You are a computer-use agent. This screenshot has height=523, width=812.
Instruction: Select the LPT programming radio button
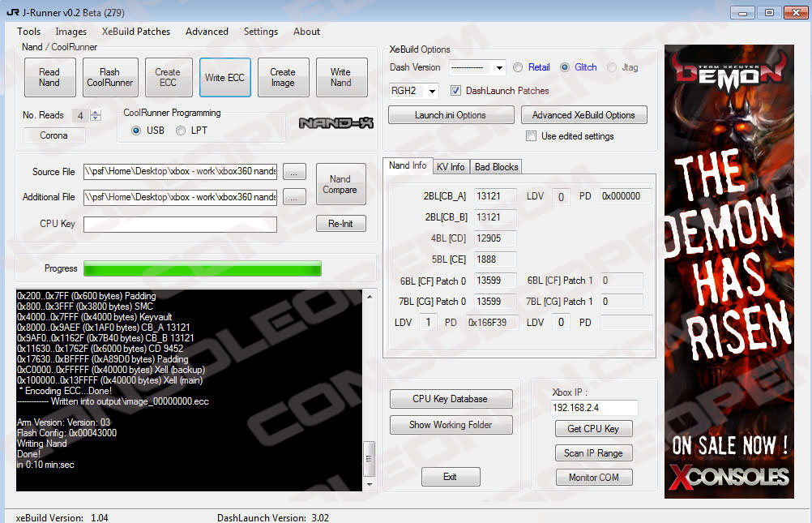[x=180, y=131]
